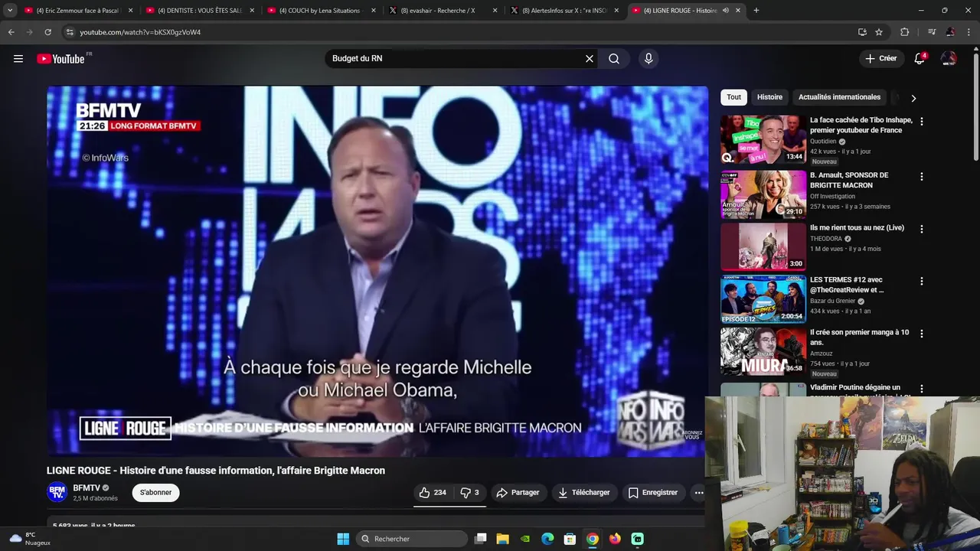The image size is (980, 551).
Task: Open the notifications bell
Action: coord(920,59)
